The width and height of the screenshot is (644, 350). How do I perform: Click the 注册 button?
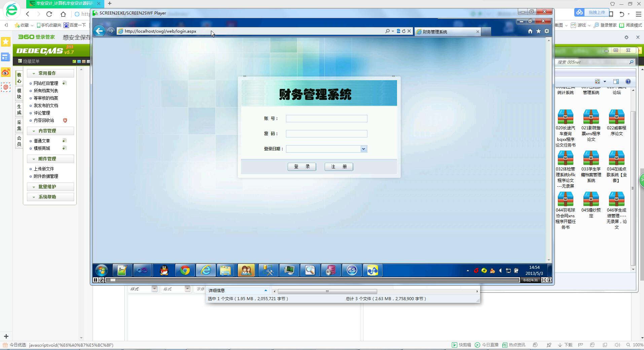pos(339,167)
